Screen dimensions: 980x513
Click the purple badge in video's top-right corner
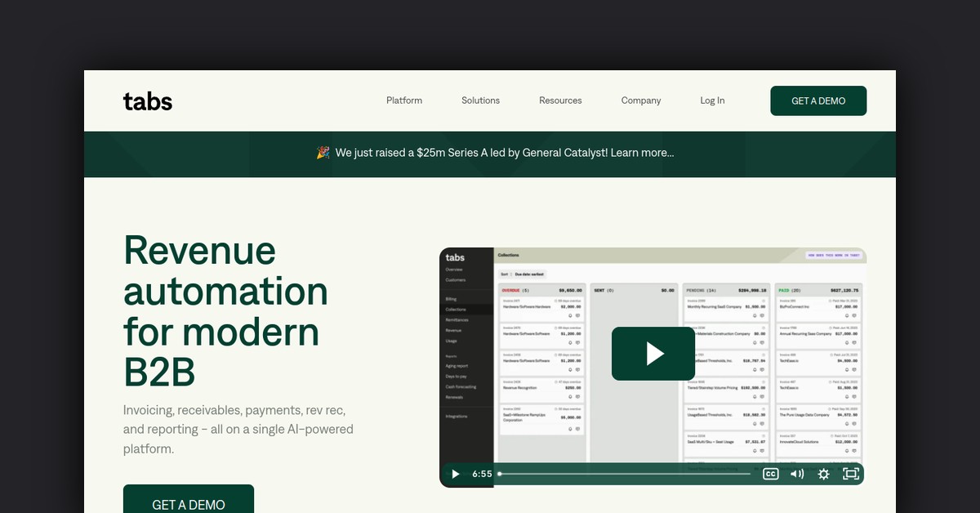click(833, 255)
